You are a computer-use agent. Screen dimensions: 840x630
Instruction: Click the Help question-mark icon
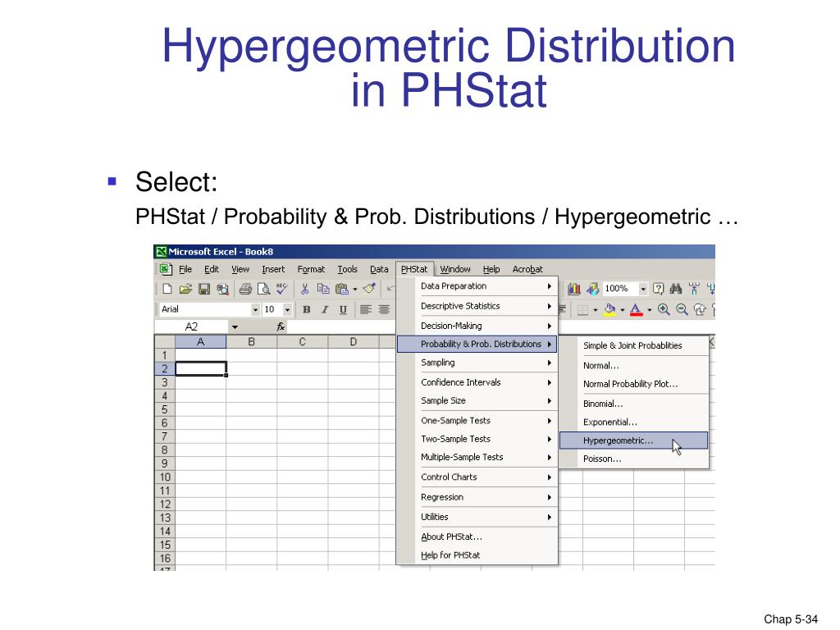pos(659,289)
